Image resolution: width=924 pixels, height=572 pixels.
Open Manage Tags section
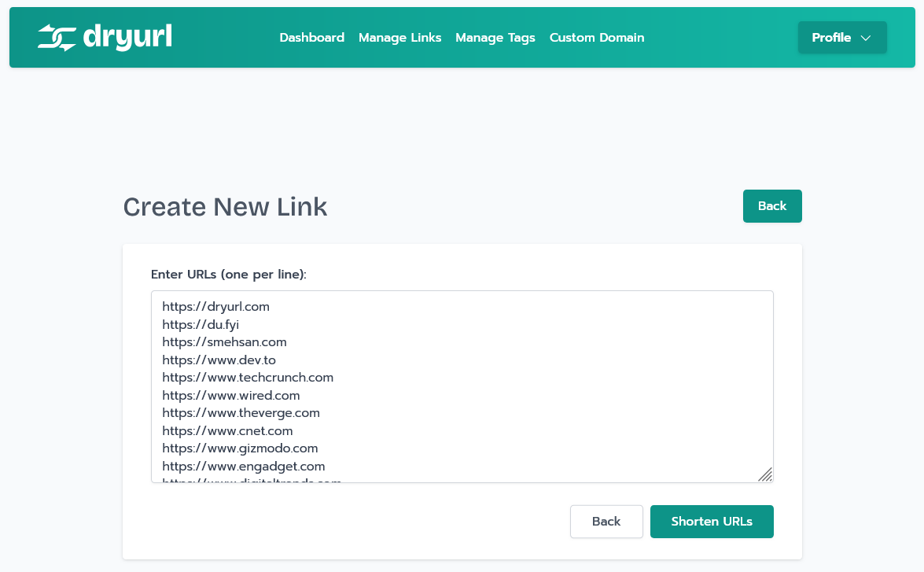point(495,38)
